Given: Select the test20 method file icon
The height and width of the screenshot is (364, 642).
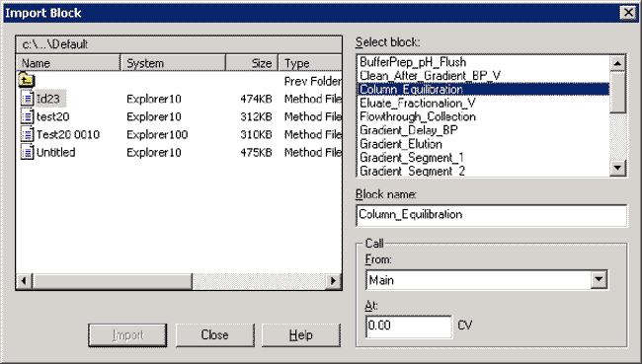Looking at the screenshot, I should 27,116.
